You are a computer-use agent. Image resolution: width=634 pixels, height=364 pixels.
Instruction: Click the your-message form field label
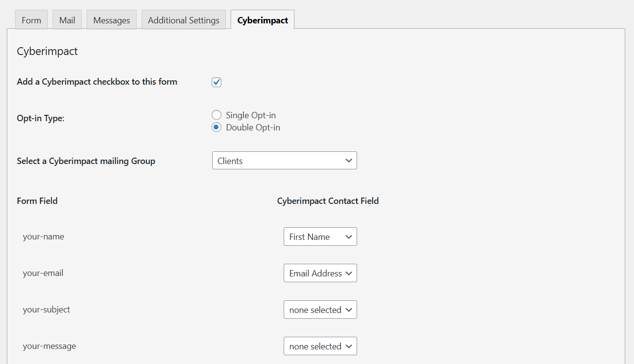click(x=49, y=346)
